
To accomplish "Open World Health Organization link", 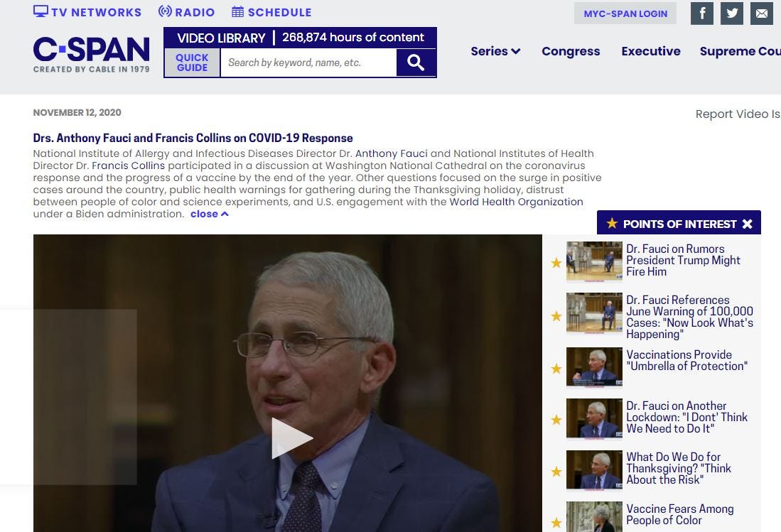I will [516, 202].
